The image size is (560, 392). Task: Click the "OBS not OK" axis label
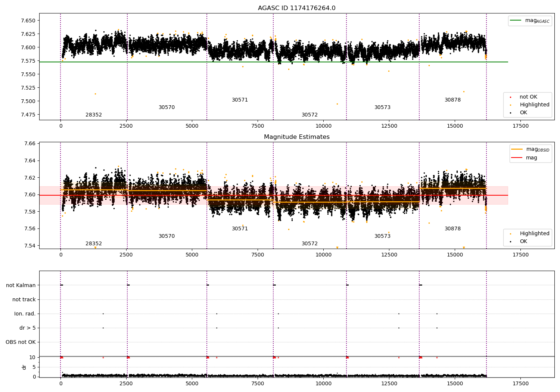point(21,342)
